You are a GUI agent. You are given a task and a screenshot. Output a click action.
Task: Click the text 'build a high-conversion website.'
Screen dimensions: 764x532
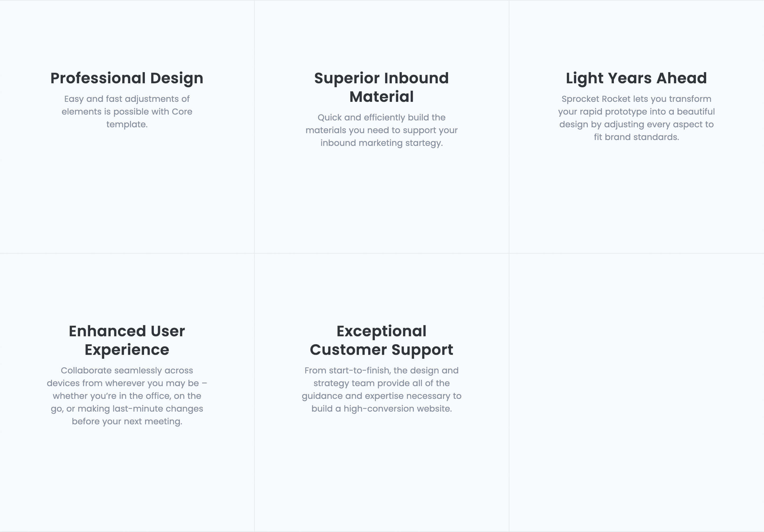(x=381, y=409)
